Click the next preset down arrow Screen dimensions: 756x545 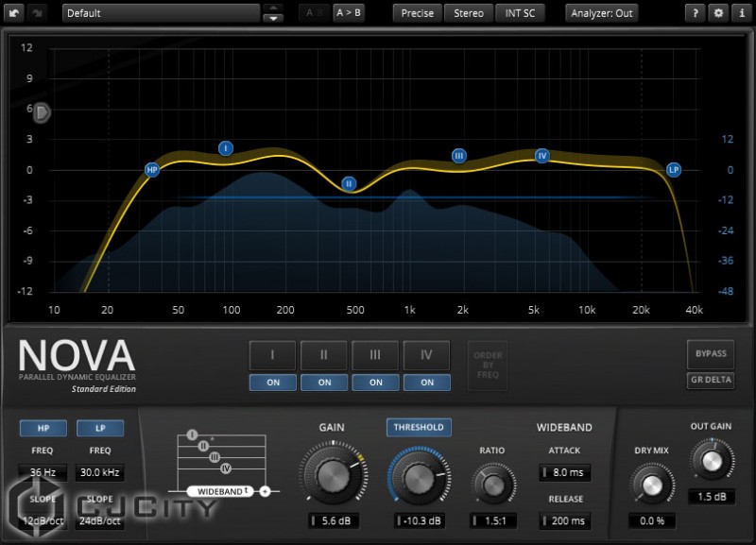(x=273, y=18)
